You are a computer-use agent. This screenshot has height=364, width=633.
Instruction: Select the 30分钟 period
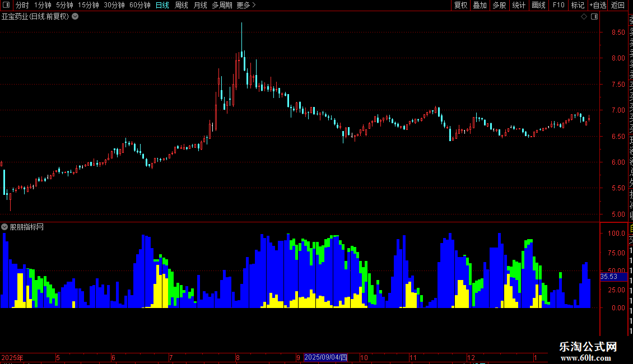point(114,5)
